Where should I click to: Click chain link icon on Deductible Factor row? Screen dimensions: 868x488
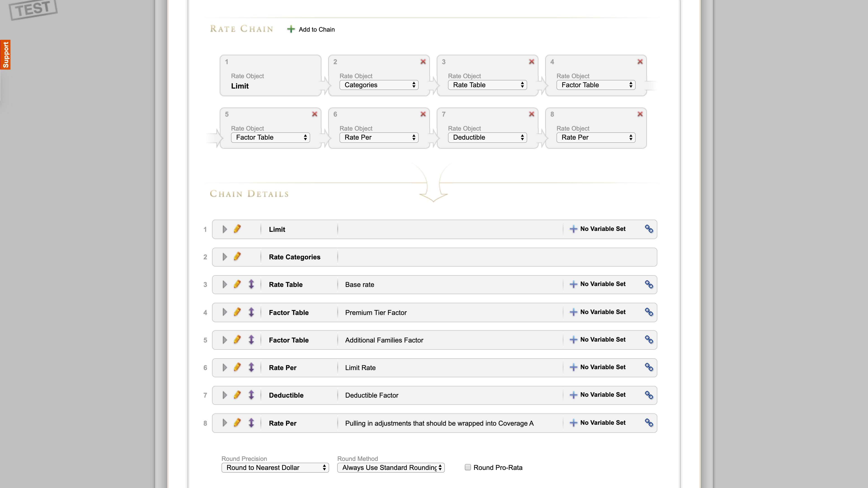(649, 395)
